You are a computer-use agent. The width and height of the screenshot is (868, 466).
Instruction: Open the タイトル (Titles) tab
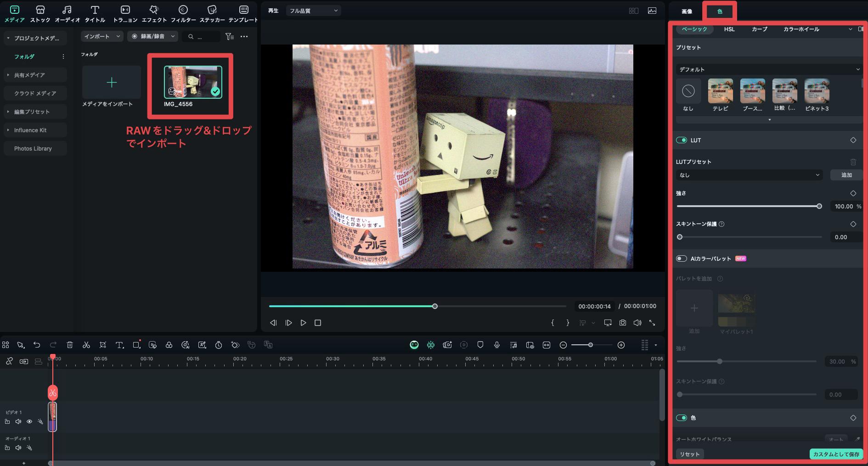pos(95,14)
